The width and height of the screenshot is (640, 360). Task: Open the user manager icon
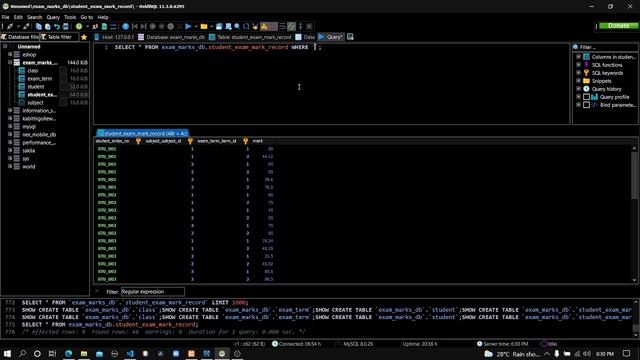coord(95,27)
